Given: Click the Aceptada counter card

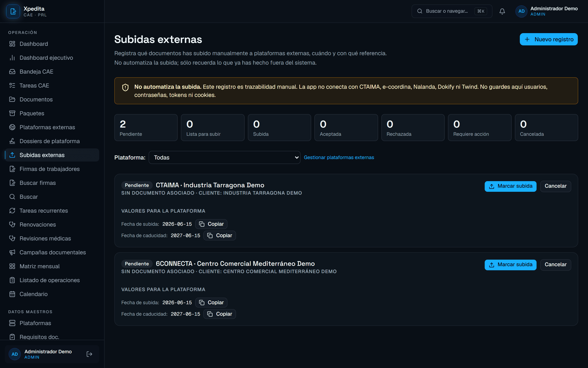Looking at the screenshot, I should click(346, 128).
